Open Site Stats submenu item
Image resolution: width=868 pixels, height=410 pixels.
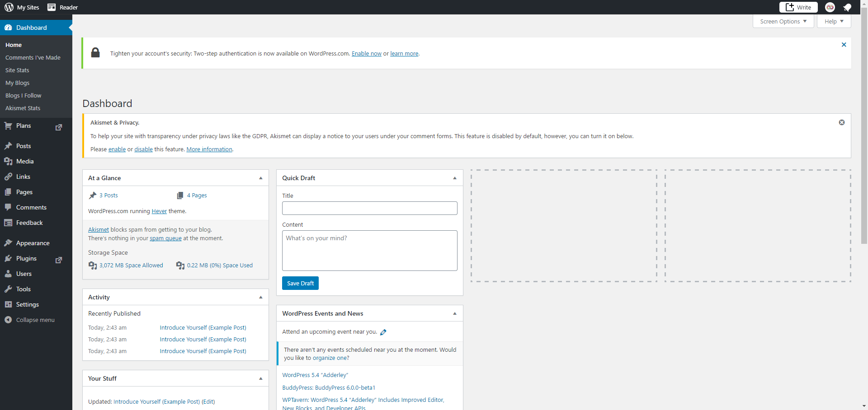click(x=17, y=70)
